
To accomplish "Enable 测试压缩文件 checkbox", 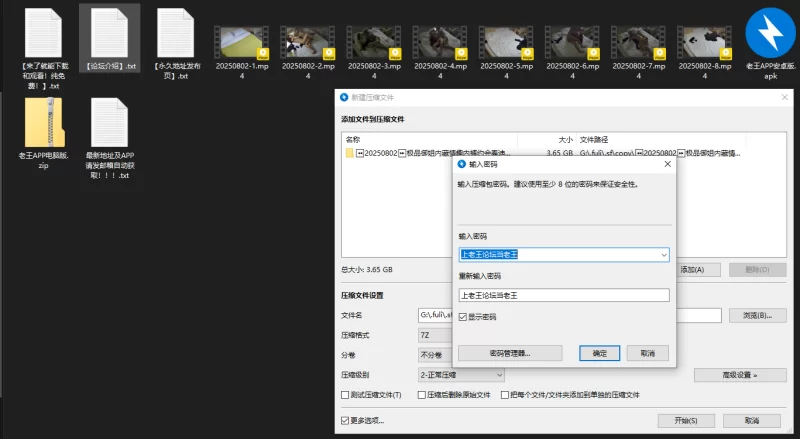I will (346, 395).
